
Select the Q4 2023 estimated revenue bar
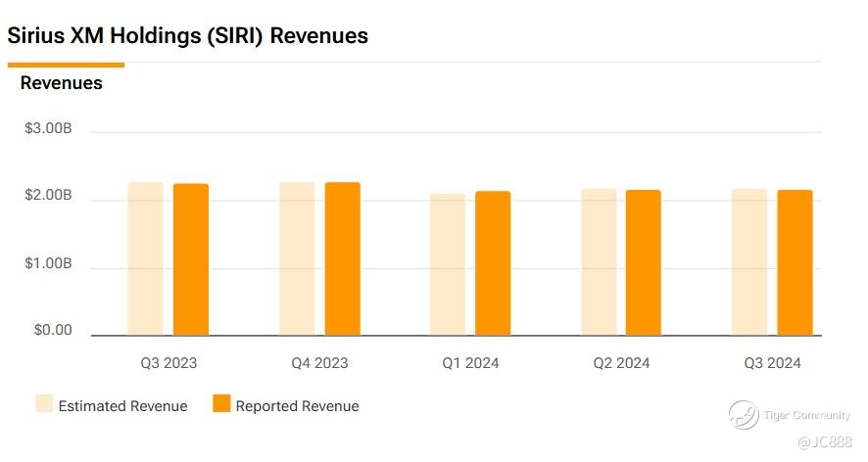(x=297, y=259)
